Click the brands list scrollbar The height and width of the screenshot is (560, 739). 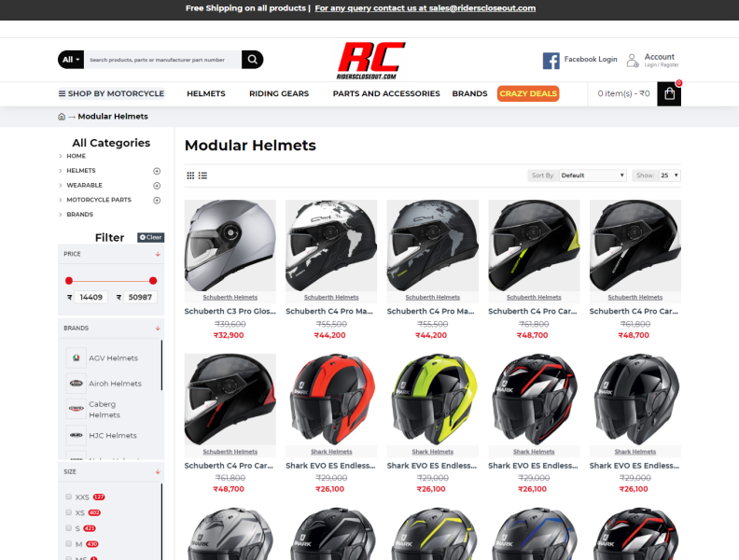click(x=161, y=365)
